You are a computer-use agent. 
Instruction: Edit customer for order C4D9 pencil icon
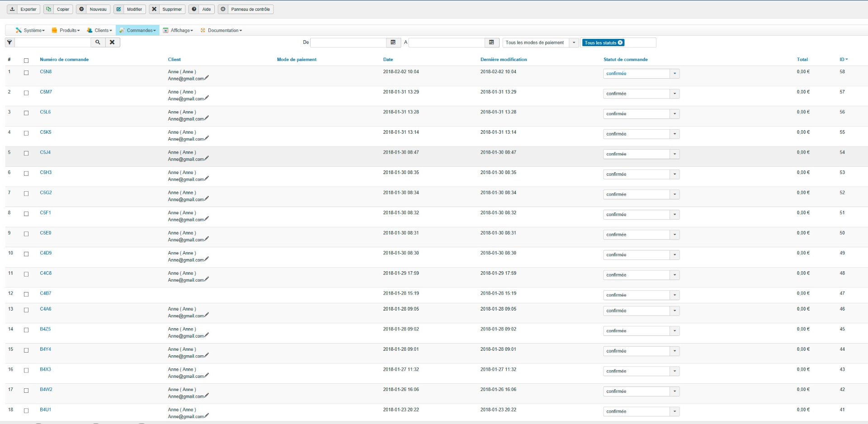207,259
